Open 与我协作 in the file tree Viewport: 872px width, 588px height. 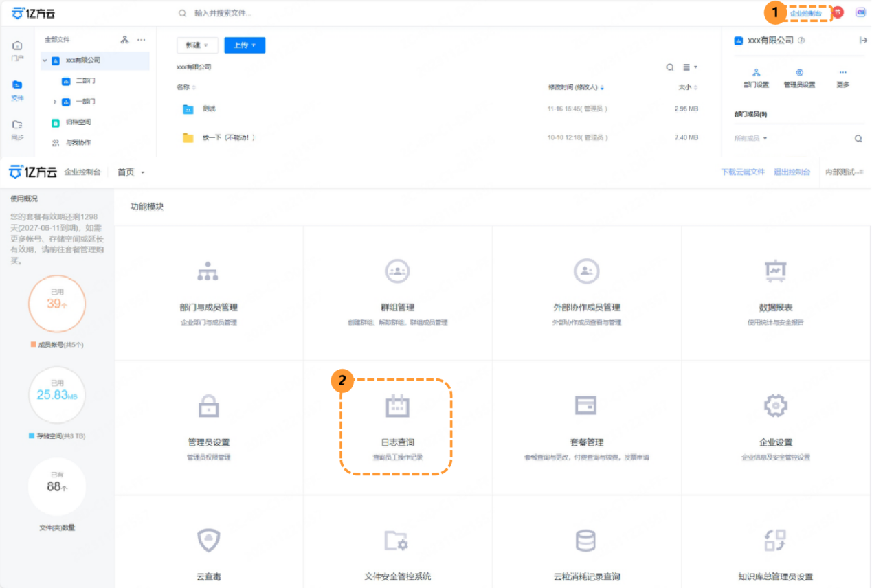tap(78, 143)
